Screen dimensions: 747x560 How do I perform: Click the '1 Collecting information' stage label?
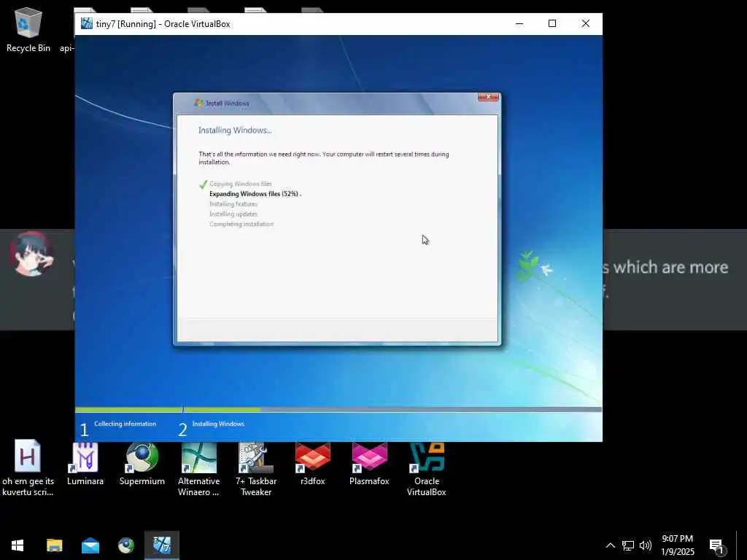pos(118,427)
